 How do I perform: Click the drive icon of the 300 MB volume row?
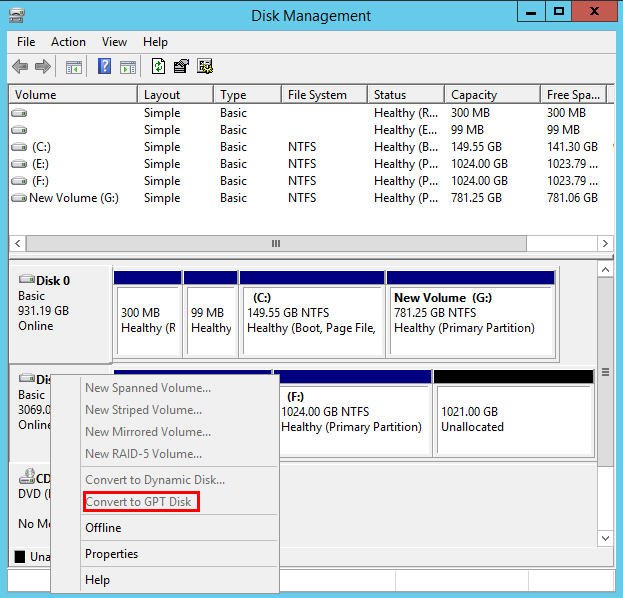19,113
